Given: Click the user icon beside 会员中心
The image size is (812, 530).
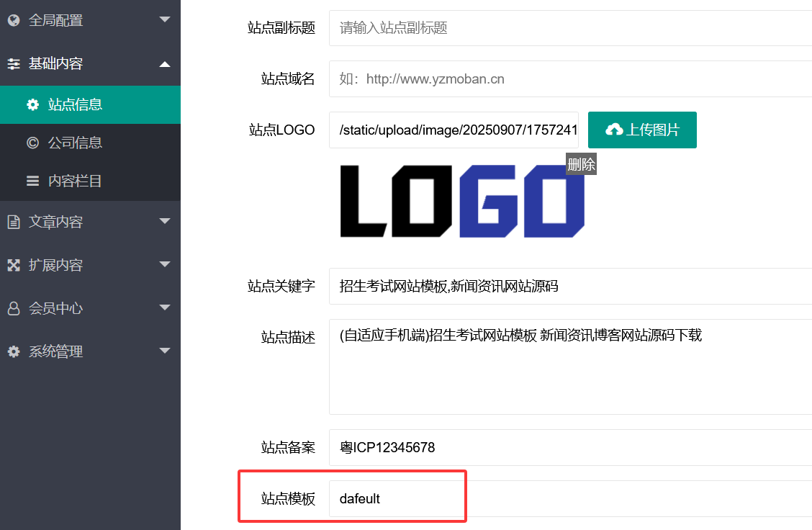Looking at the screenshot, I should (x=14, y=308).
